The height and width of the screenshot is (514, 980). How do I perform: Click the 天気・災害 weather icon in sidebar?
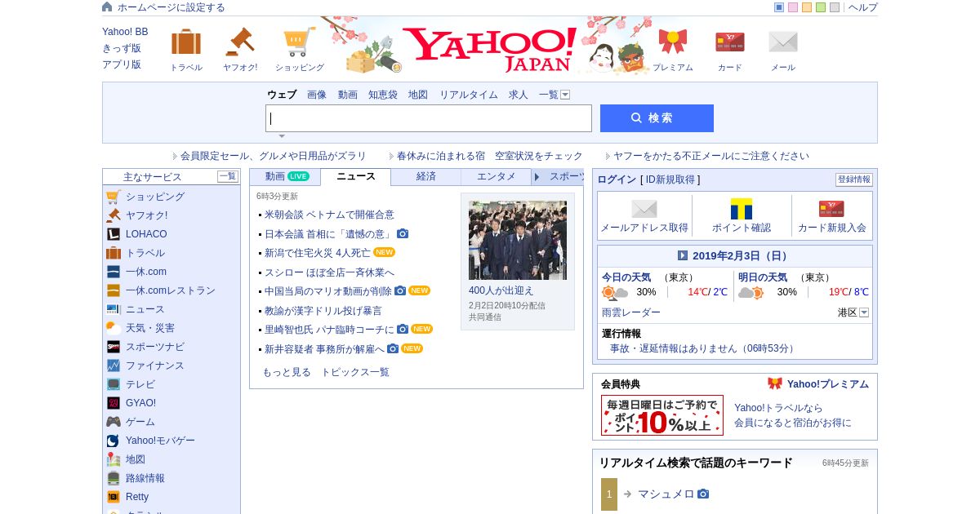114,328
